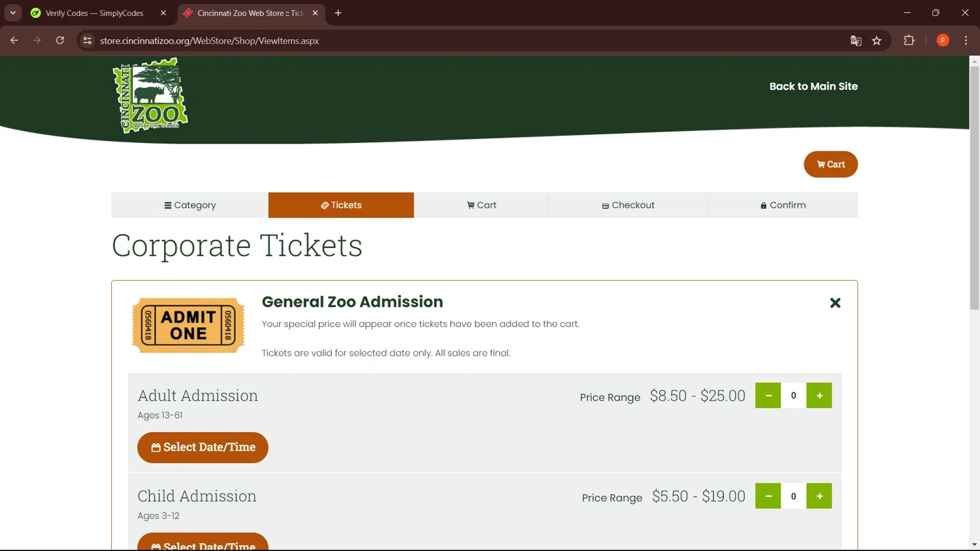Translate this page icon
This screenshot has width=980, height=551.
coord(856,40)
